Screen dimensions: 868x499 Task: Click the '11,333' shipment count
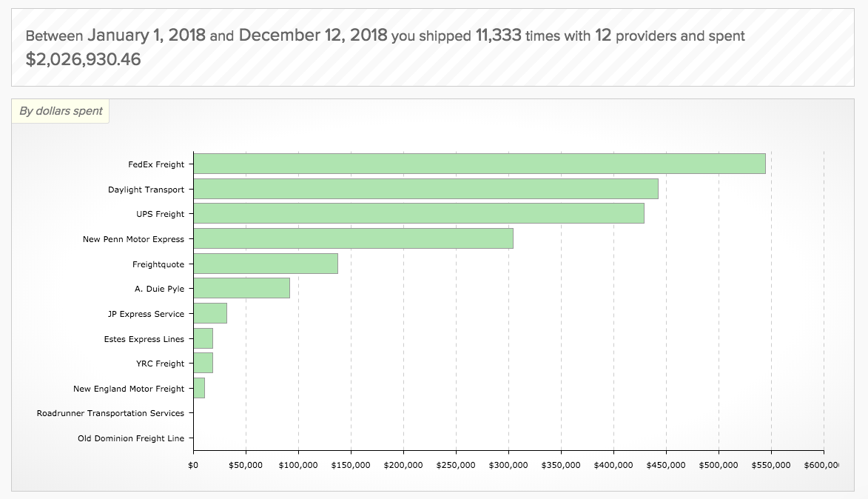tap(498, 36)
